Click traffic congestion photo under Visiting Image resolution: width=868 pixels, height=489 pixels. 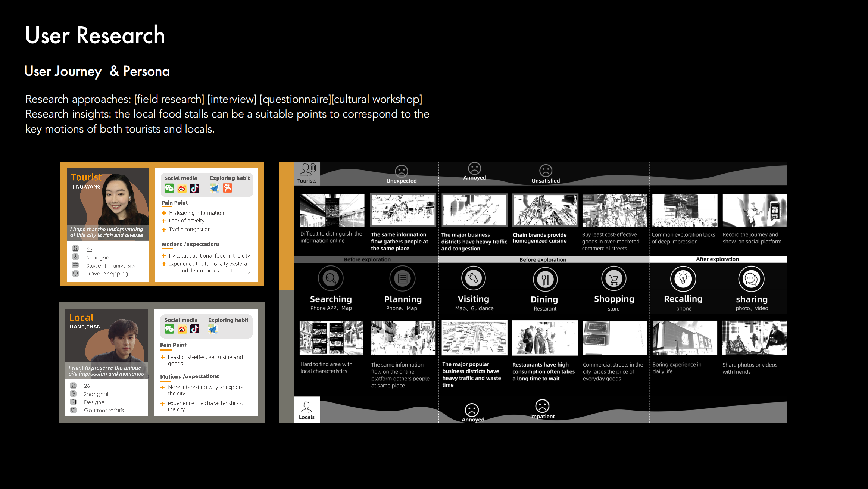(x=474, y=337)
